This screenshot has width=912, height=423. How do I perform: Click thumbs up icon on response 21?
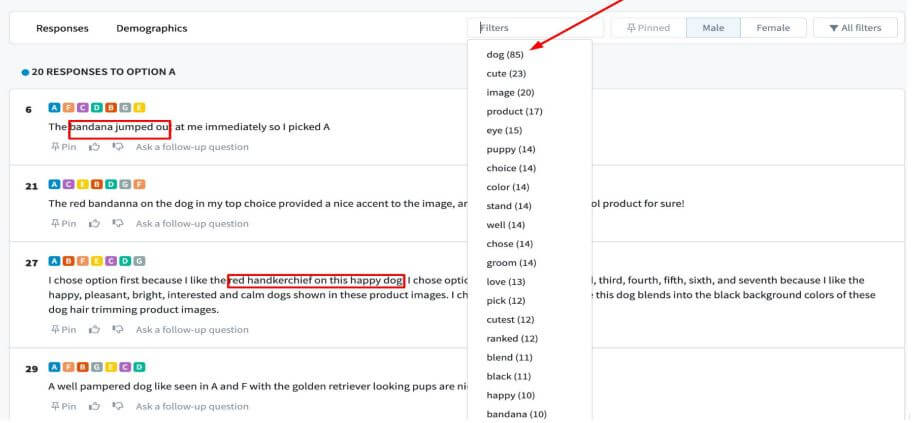95,224
